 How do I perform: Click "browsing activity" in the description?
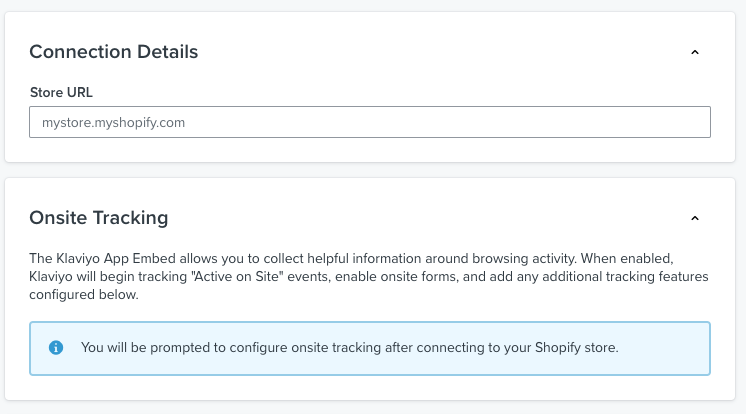pos(523,258)
